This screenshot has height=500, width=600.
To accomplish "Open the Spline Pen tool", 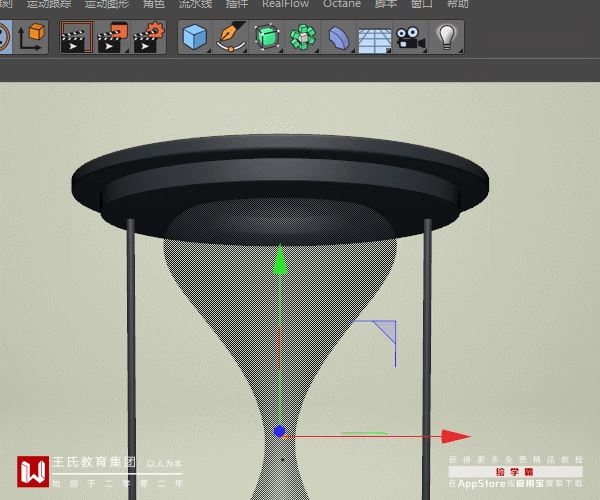I will (x=231, y=37).
